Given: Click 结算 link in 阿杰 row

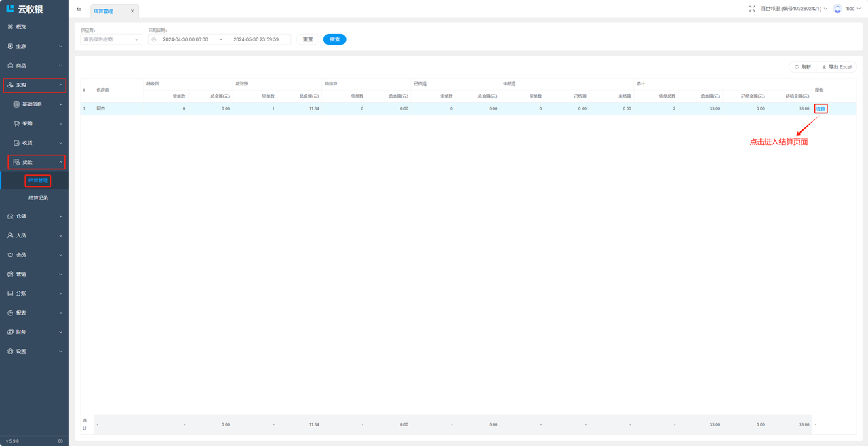Looking at the screenshot, I should tap(821, 109).
